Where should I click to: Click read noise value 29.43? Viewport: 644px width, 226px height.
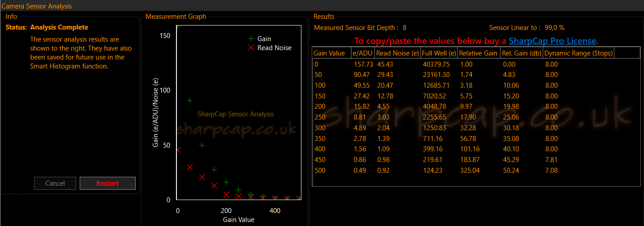[385, 75]
